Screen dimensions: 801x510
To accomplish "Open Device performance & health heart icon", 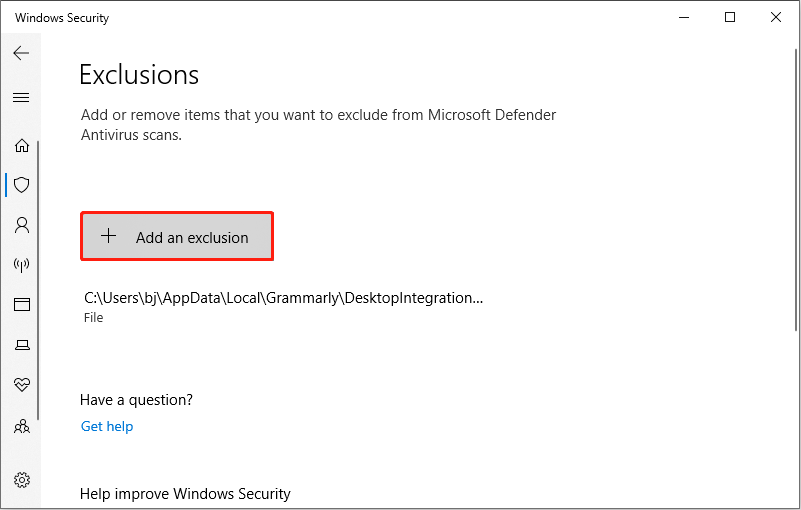I will pos(21,385).
